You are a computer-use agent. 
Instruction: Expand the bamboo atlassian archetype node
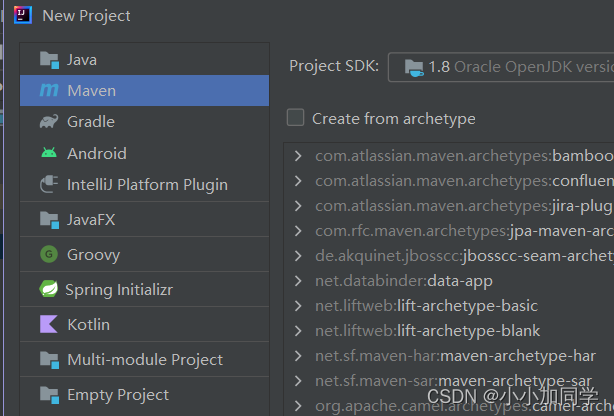click(298, 156)
